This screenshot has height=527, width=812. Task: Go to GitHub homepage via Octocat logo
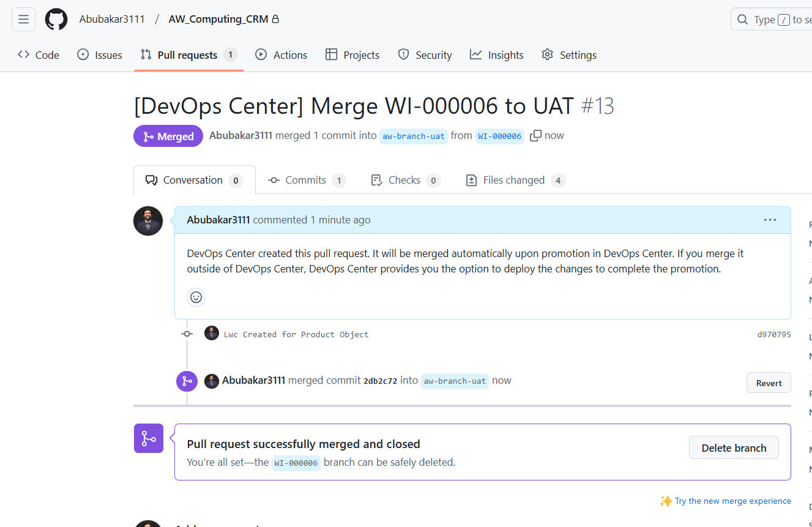pyautogui.click(x=56, y=20)
